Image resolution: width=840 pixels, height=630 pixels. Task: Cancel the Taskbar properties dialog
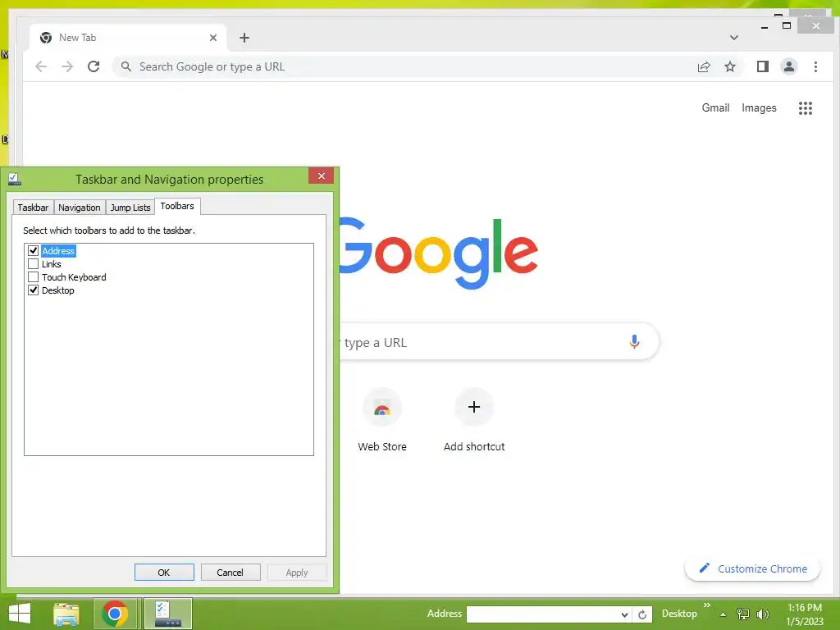point(231,572)
